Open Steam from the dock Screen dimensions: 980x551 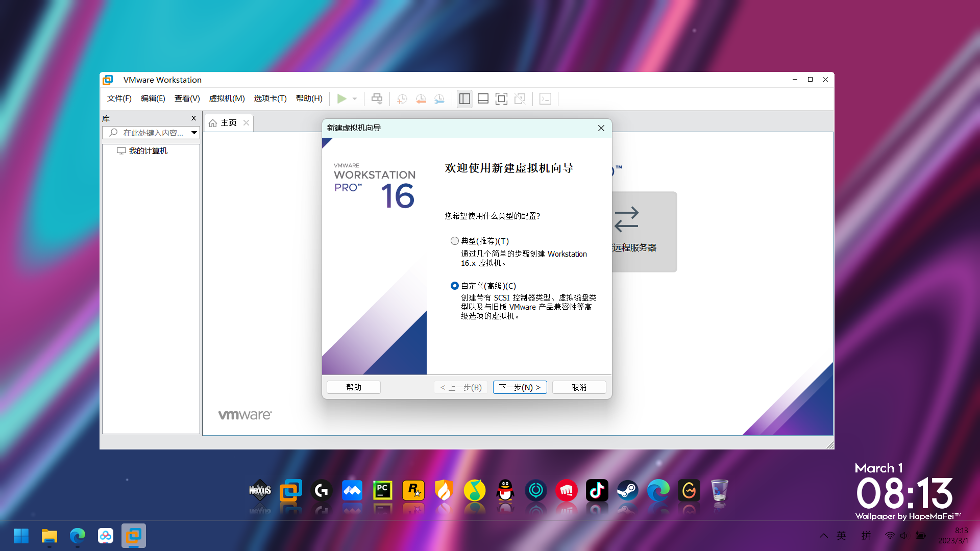pyautogui.click(x=627, y=491)
